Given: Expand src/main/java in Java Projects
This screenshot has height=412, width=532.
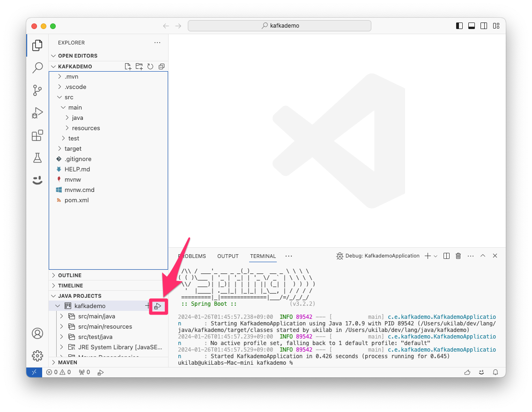Looking at the screenshot, I should click(109, 316).
